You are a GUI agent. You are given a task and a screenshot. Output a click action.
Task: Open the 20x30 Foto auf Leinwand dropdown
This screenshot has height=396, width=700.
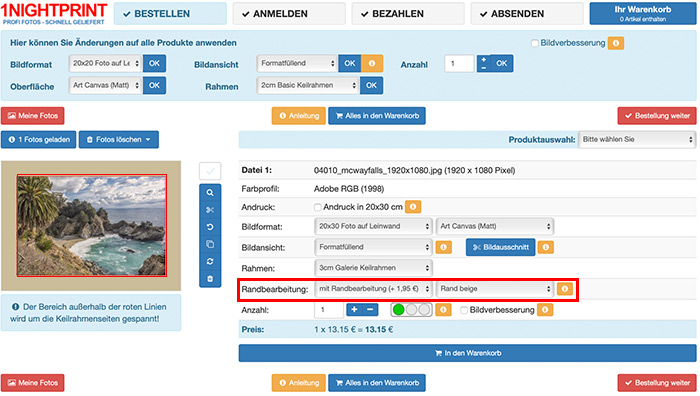(373, 226)
